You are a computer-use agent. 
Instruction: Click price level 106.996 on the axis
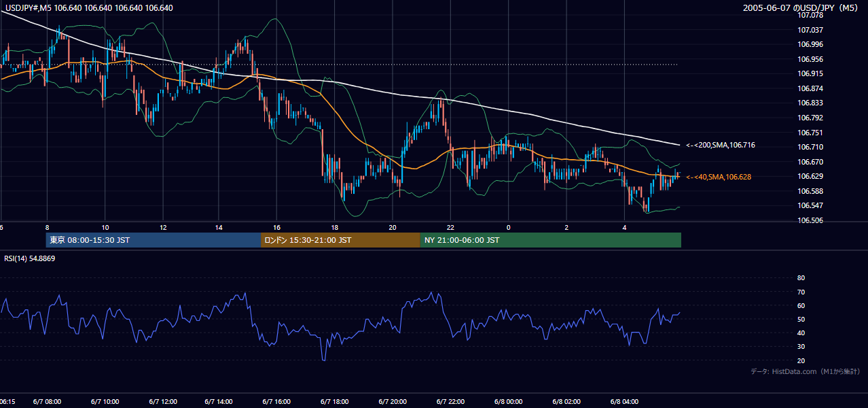(810, 44)
